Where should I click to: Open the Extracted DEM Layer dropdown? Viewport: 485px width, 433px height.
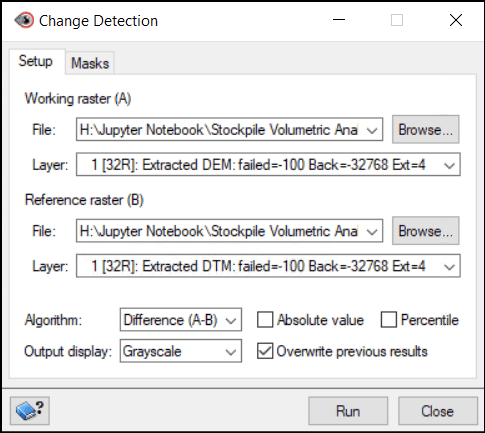(268, 164)
